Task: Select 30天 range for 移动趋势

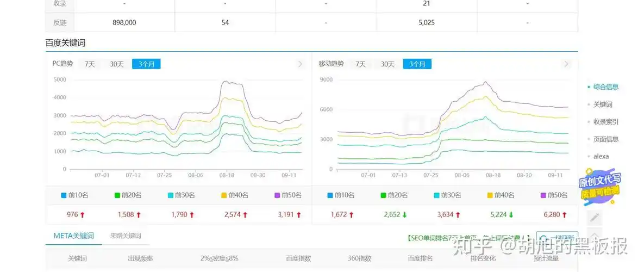Action: coord(387,64)
